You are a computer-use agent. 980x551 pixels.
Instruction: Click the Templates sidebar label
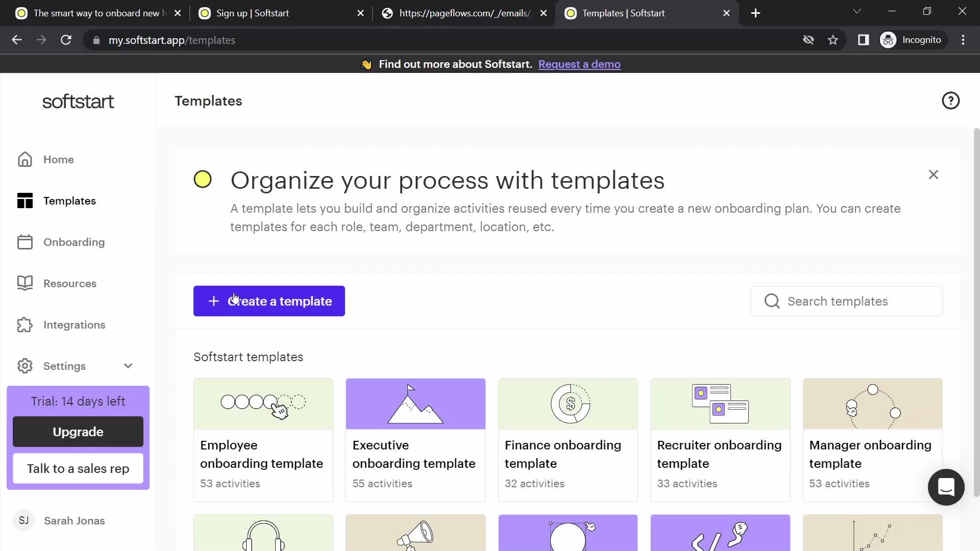[69, 201]
